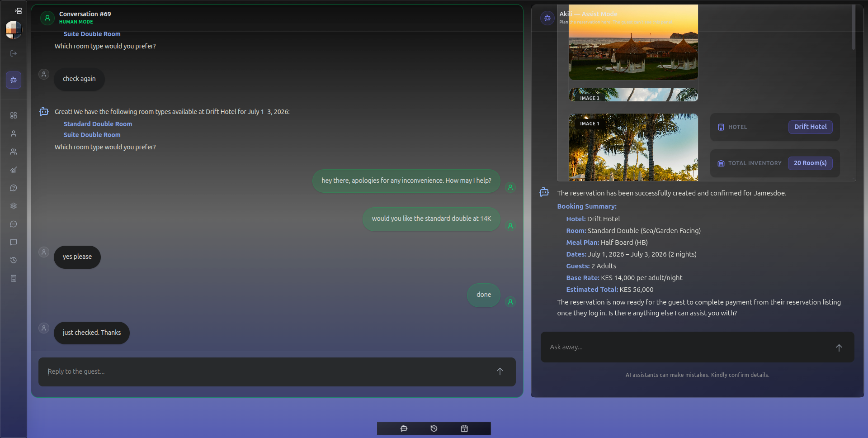The width and height of the screenshot is (868, 438).
Task: Open the building icon at sidebar bottom
Action: (14, 278)
